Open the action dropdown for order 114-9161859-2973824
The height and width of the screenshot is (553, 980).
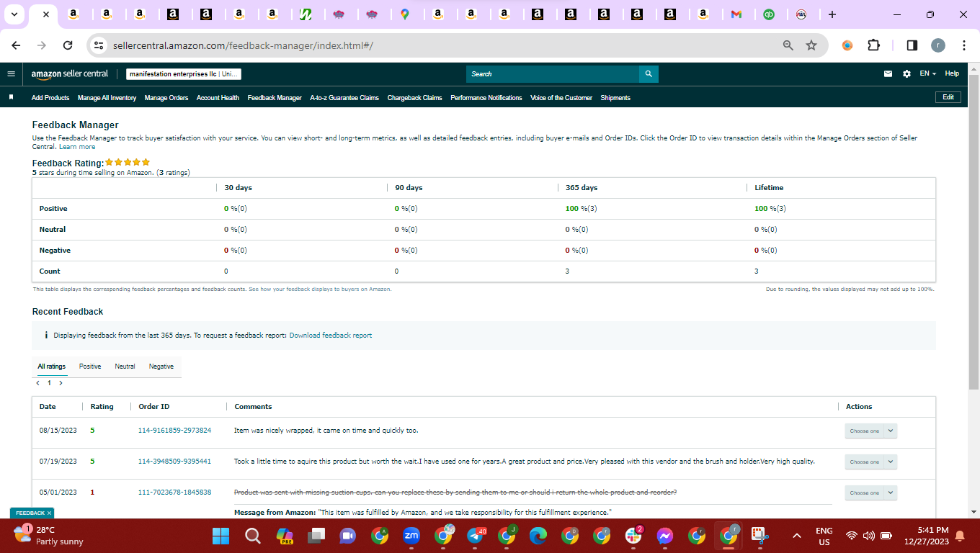click(870, 431)
